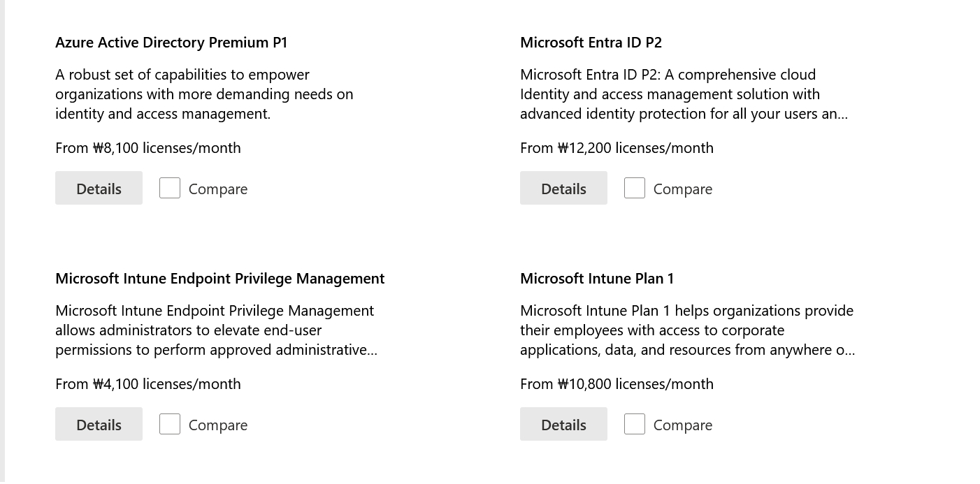Click the ₩10,800 price under Intune Plan 1
The image size is (980, 484).
[617, 383]
